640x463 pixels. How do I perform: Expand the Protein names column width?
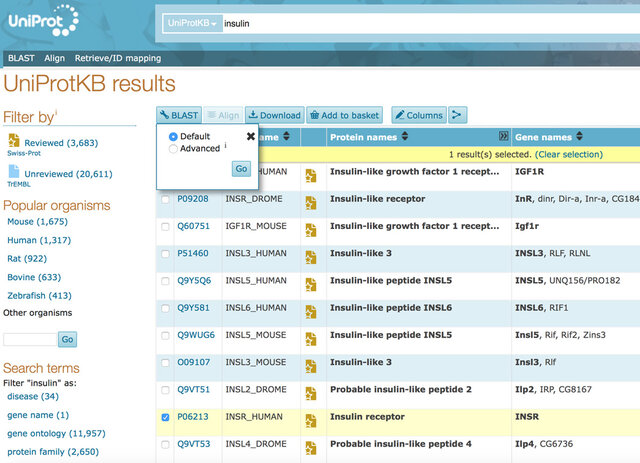[x=504, y=136]
